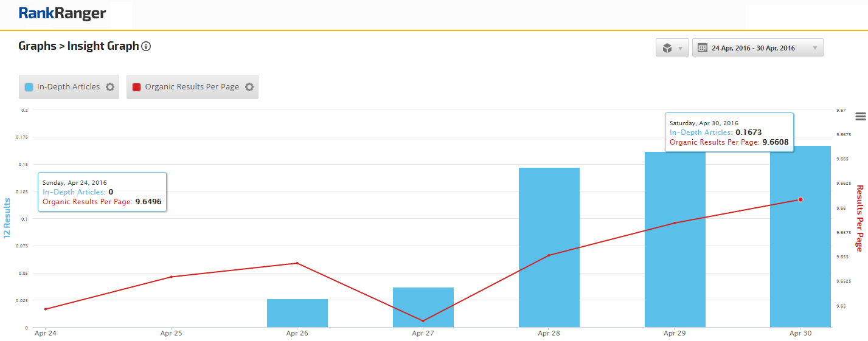This screenshot has width=868, height=341.
Task: Click the Apr 30 x-axis label
Action: pyautogui.click(x=800, y=333)
